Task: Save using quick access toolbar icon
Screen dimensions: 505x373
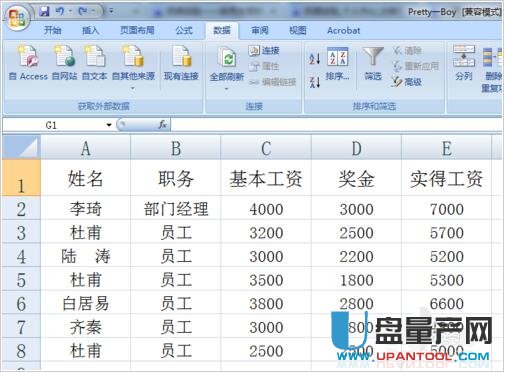Action: coord(44,12)
